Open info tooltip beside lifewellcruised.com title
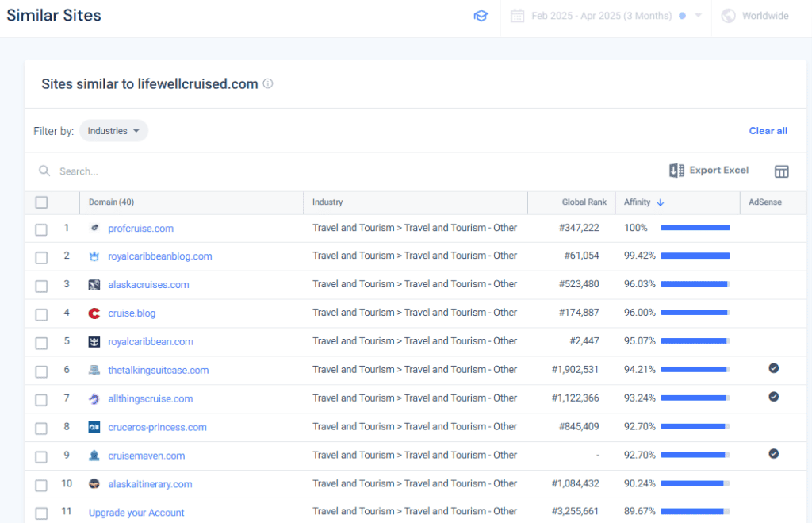 pyautogui.click(x=268, y=83)
